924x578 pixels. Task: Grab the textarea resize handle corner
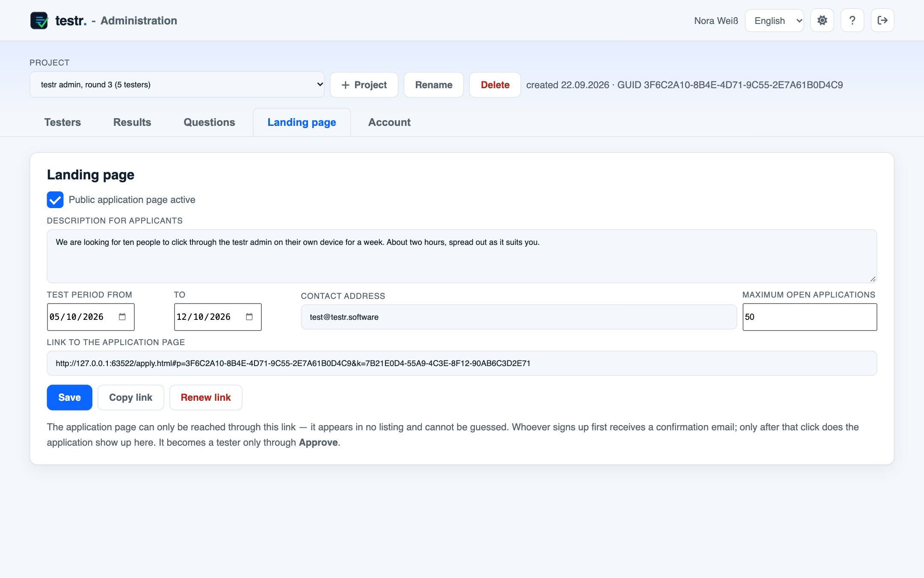[x=873, y=279]
